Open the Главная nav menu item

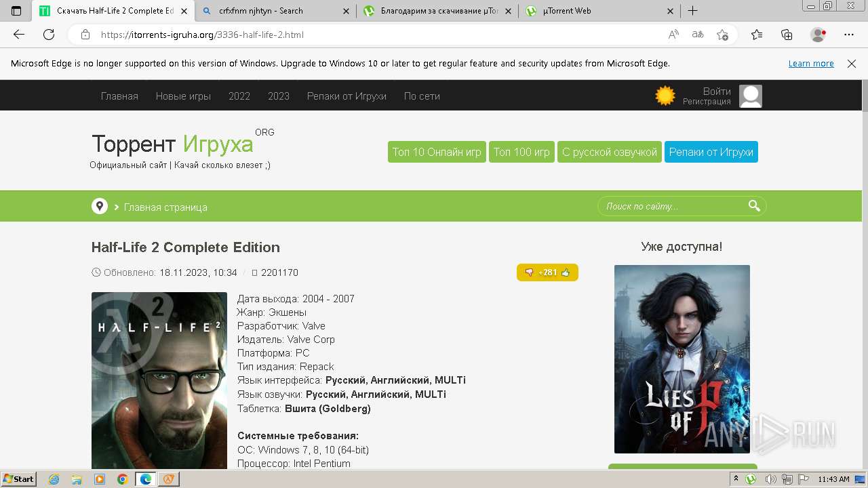pyautogui.click(x=119, y=96)
